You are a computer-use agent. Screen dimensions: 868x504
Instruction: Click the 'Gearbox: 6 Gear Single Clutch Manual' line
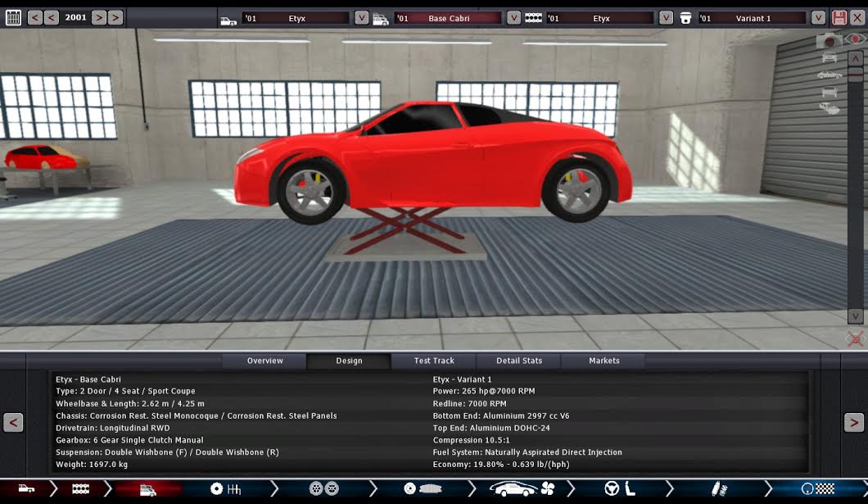[129, 440]
